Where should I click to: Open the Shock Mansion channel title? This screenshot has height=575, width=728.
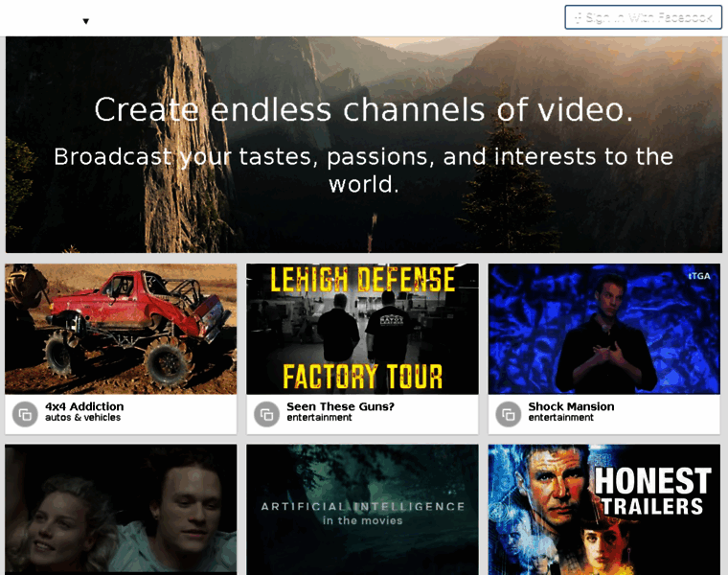(571, 406)
